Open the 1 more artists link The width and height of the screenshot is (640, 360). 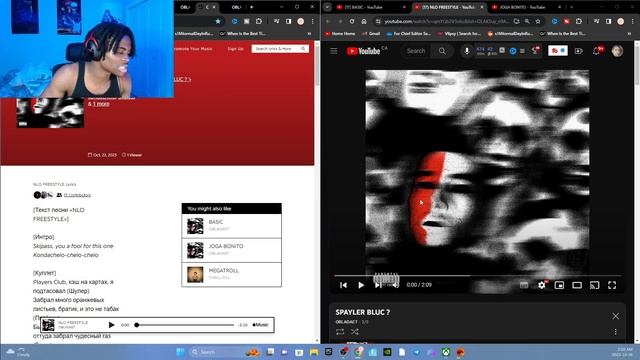[101, 104]
